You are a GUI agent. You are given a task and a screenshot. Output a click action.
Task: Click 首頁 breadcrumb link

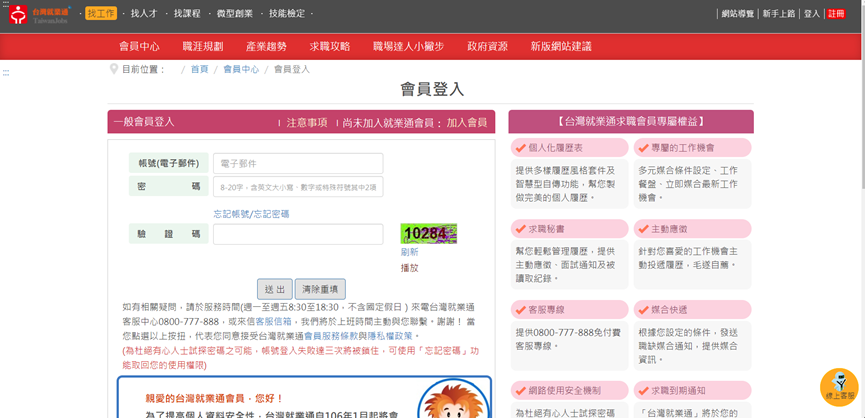200,69
